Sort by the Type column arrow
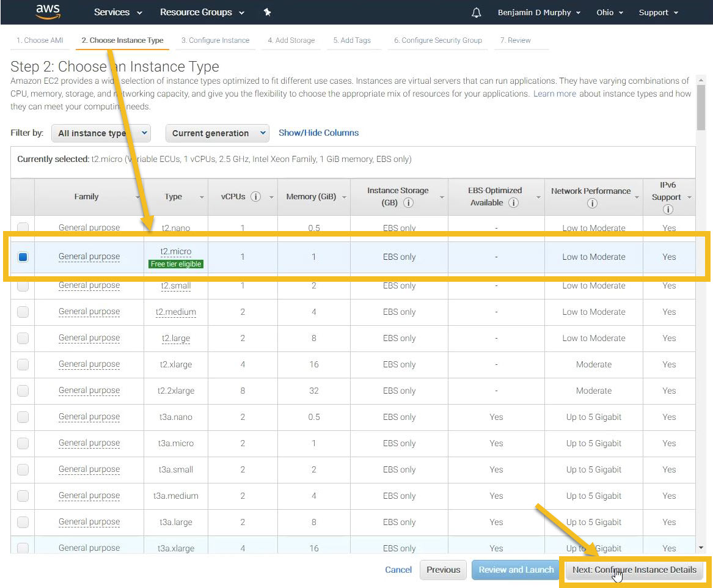 point(202,197)
